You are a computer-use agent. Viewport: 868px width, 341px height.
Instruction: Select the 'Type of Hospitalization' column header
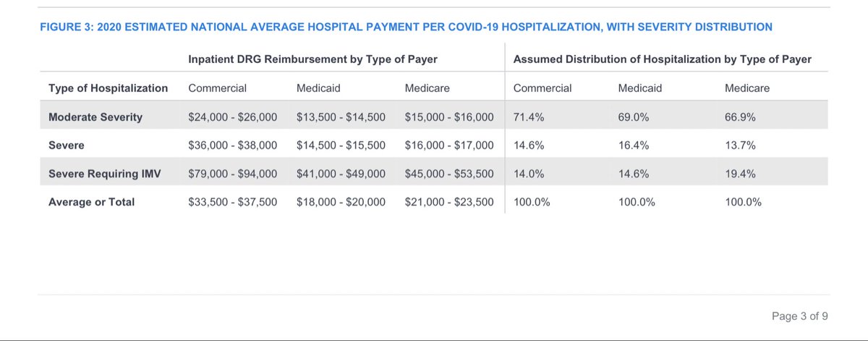point(108,88)
